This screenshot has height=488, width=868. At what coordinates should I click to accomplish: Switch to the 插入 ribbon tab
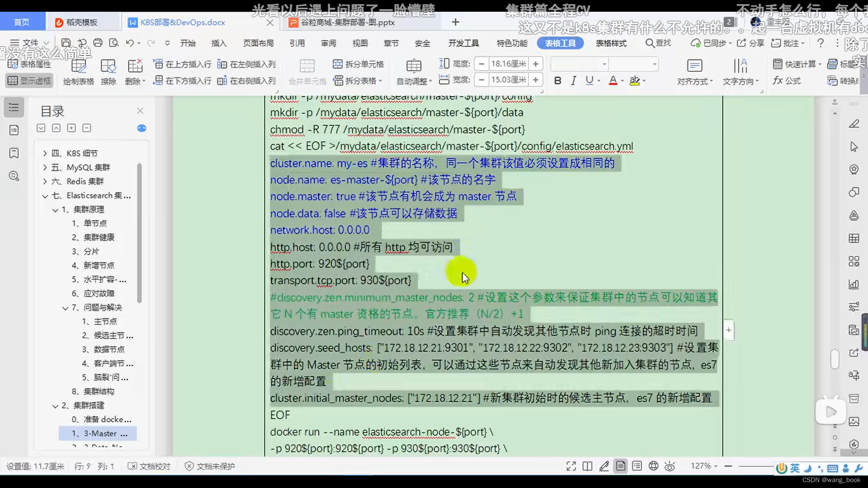[x=218, y=43]
